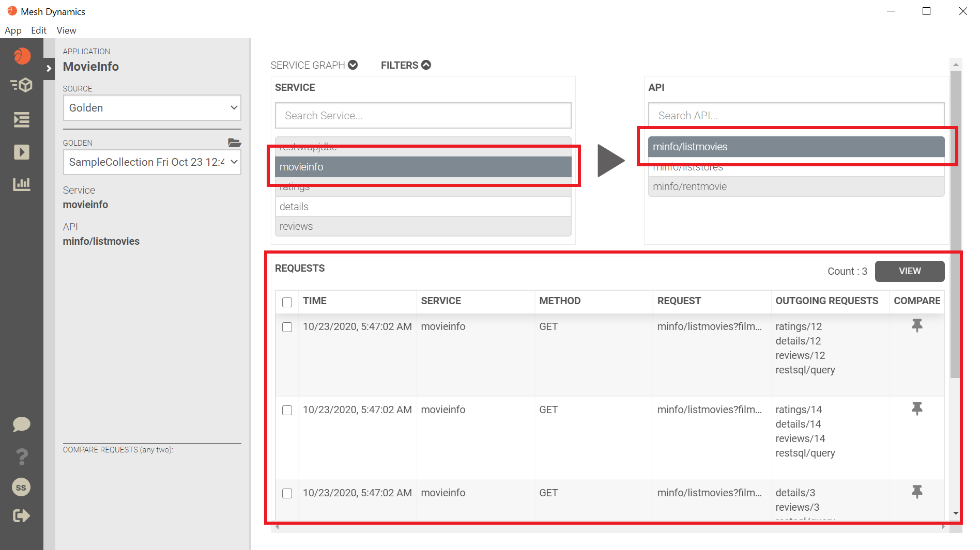Click the logout arrow icon
The width and height of the screenshot is (980, 550).
22,515
